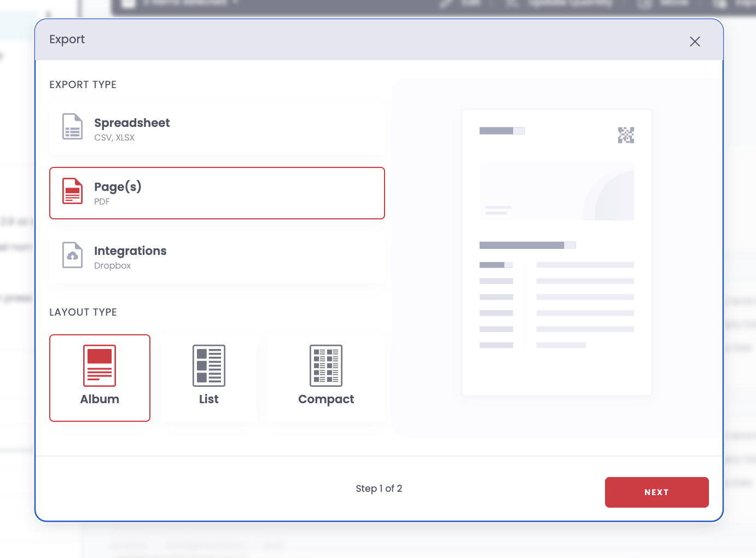This screenshot has height=558, width=756.
Task: Click the Dropbox cloud upload icon
Action: point(72,255)
